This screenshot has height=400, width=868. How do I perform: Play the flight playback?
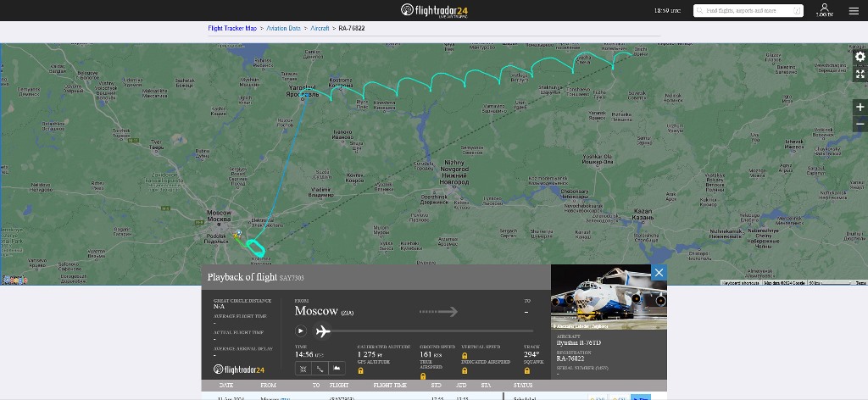(x=301, y=331)
